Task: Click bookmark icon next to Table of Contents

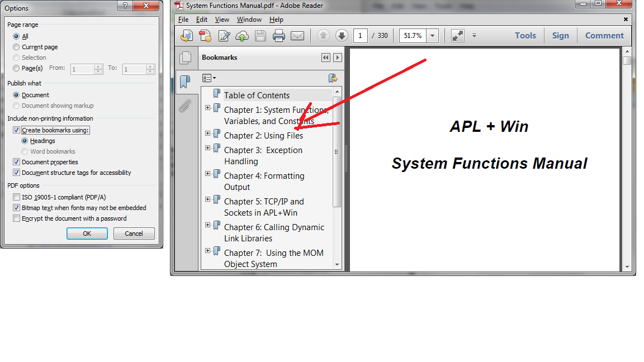Action: pyautogui.click(x=217, y=94)
